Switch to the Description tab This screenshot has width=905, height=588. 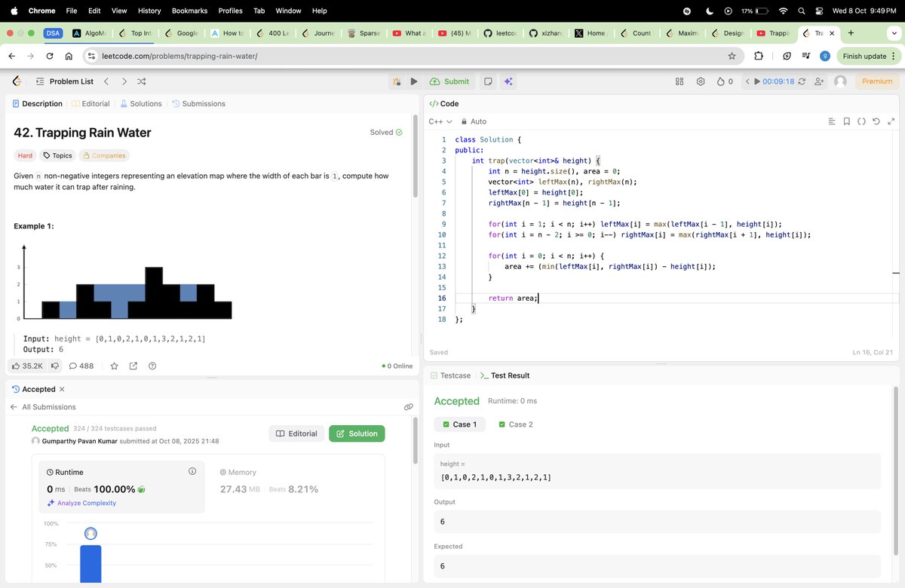point(38,104)
